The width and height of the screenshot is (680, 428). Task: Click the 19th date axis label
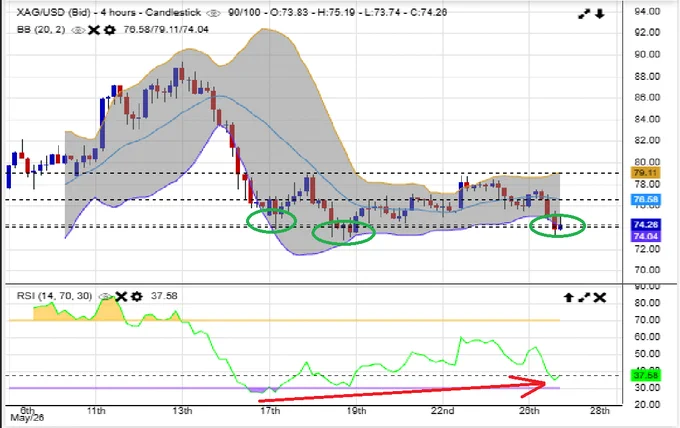pyautogui.click(x=356, y=410)
